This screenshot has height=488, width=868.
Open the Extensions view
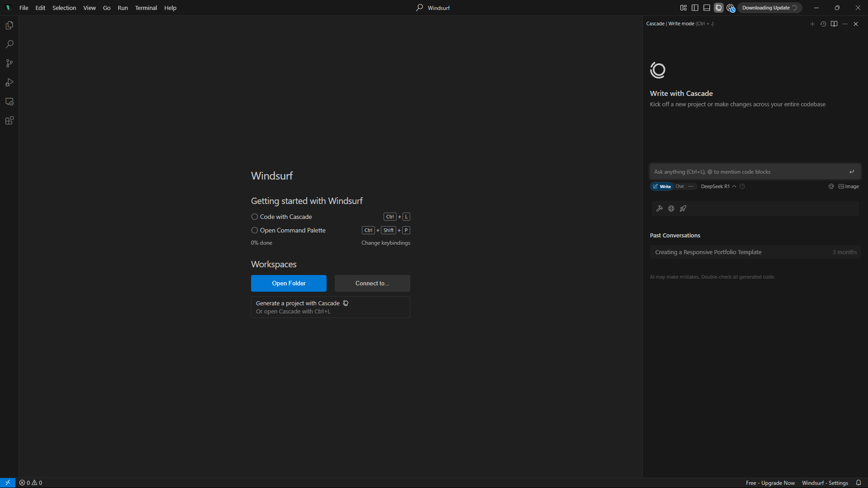tap(9, 120)
